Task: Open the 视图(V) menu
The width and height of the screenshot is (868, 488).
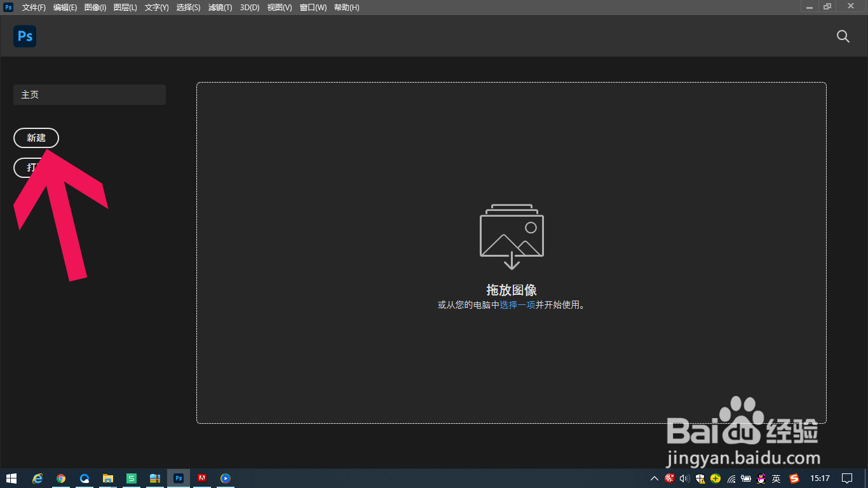Action: tap(280, 8)
